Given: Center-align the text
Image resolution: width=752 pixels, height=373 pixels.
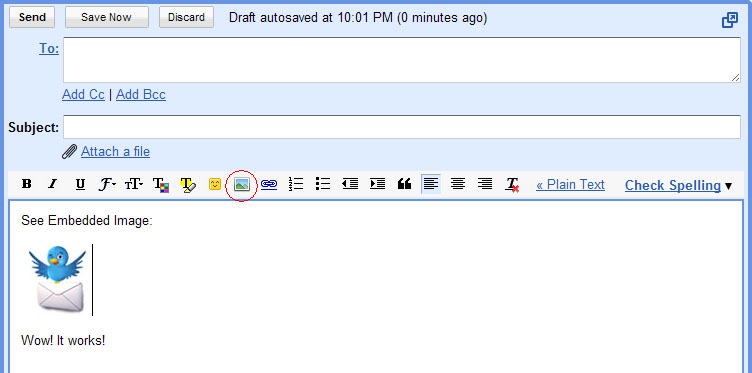Looking at the screenshot, I should [458, 184].
